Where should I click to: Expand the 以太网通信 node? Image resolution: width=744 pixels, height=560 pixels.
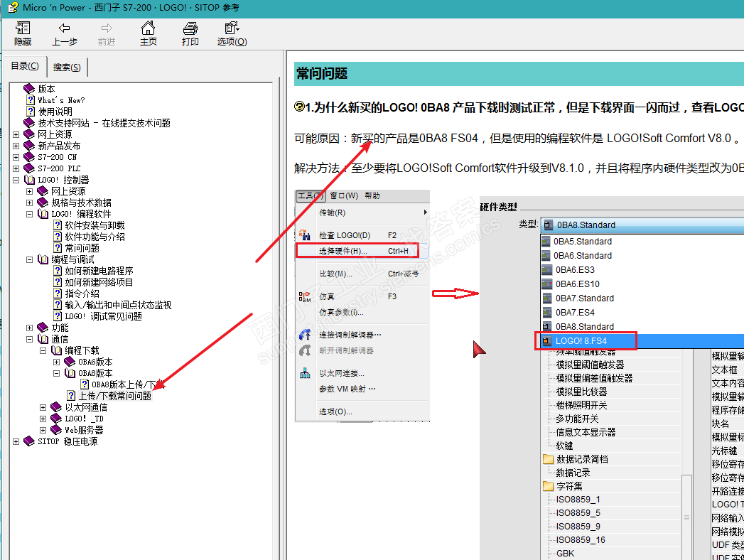click(x=43, y=407)
